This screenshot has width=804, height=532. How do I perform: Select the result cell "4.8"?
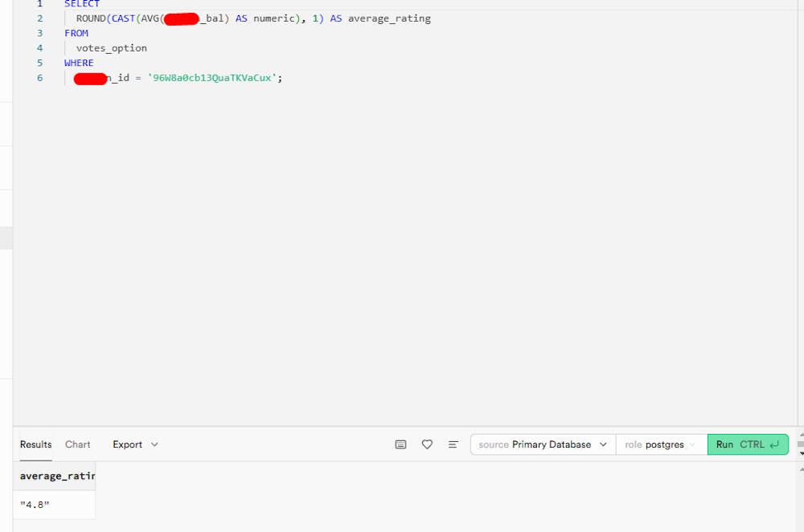pyautogui.click(x=55, y=505)
